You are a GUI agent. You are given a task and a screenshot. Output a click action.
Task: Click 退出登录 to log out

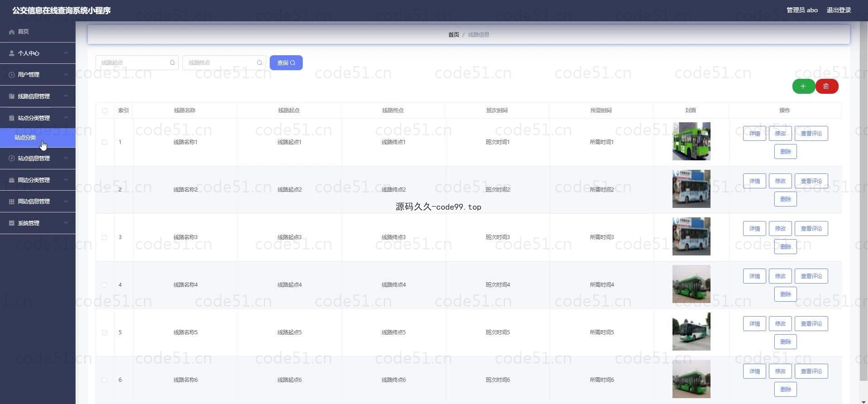coord(839,10)
